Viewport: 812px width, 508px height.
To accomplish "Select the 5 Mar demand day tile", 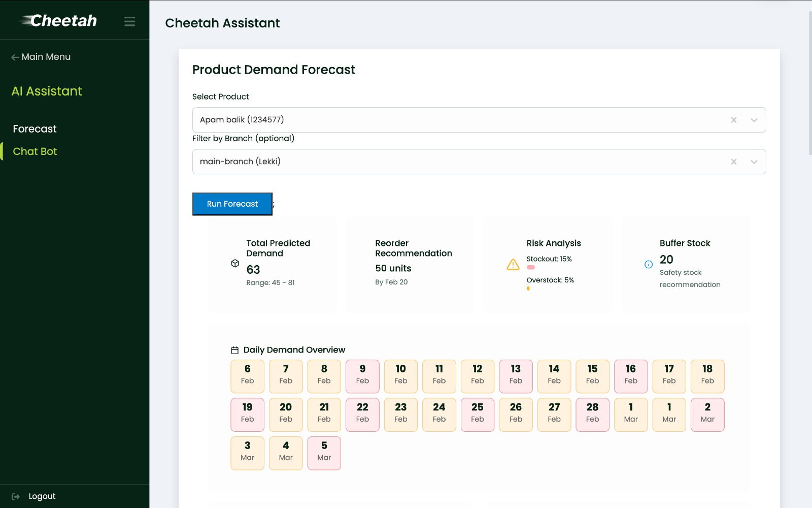I will [x=324, y=453].
